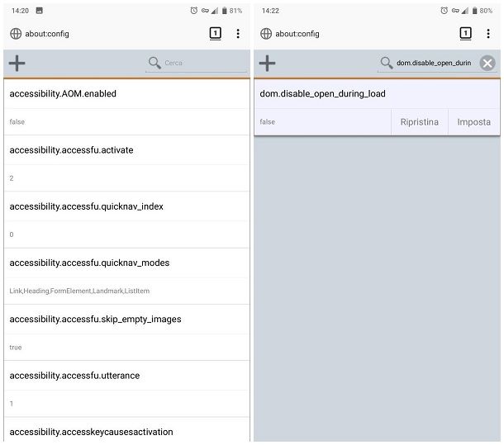
Task: Tap the about:config address in right screenshot
Action: 297,34
